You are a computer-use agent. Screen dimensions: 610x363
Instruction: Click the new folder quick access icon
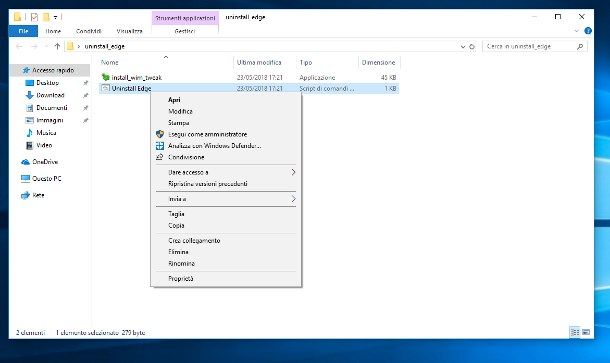click(x=46, y=17)
